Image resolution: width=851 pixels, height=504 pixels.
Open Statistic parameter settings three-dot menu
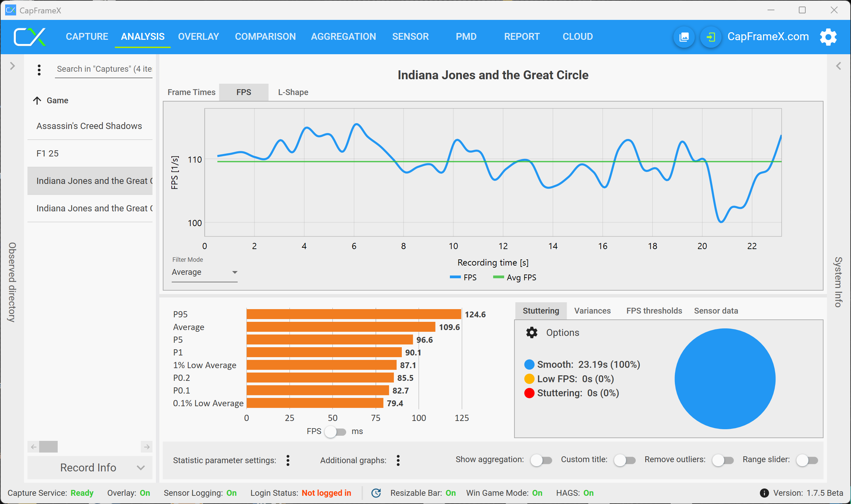[288, 460]
